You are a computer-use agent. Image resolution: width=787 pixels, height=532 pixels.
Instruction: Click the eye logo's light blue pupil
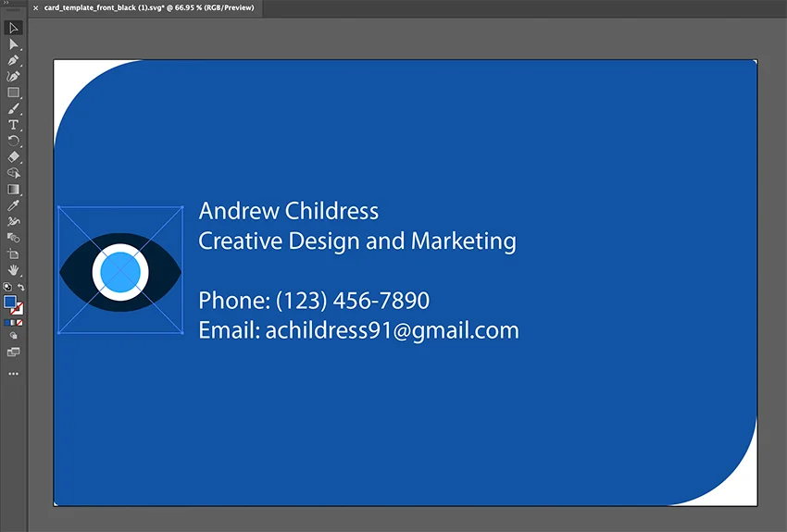(x=120, y=272)
